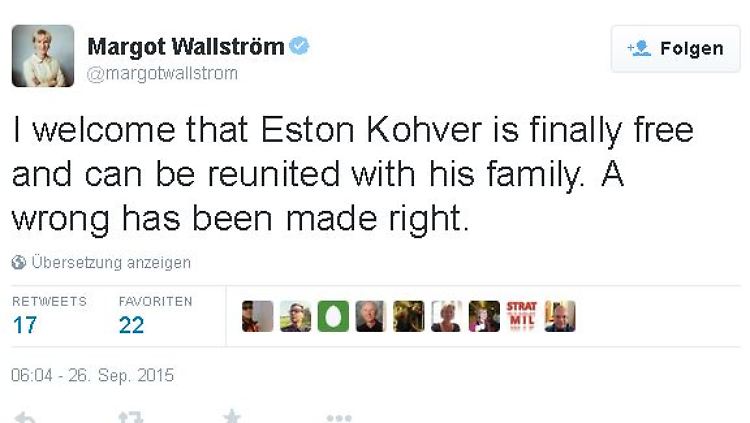The image size is (750, 423).
Task: View the 22 Favoriten count
Action: tap(132, 325)
